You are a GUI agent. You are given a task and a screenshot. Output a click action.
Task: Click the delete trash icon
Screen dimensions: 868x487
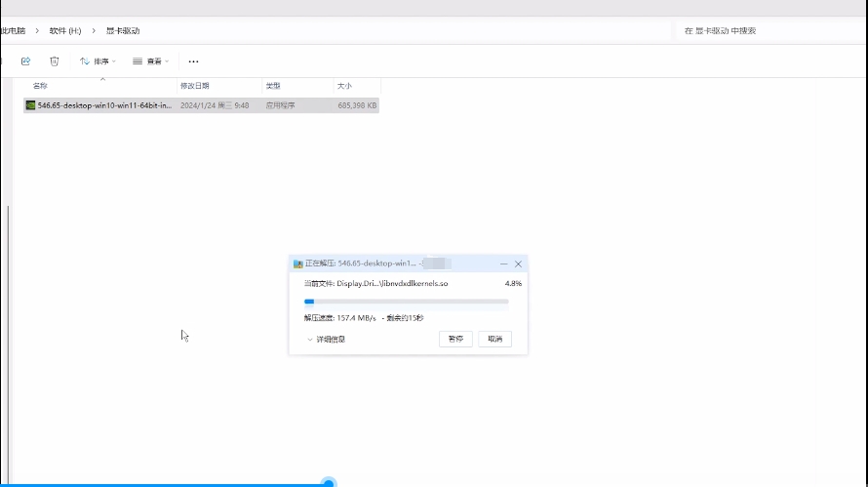pos(55,61)
